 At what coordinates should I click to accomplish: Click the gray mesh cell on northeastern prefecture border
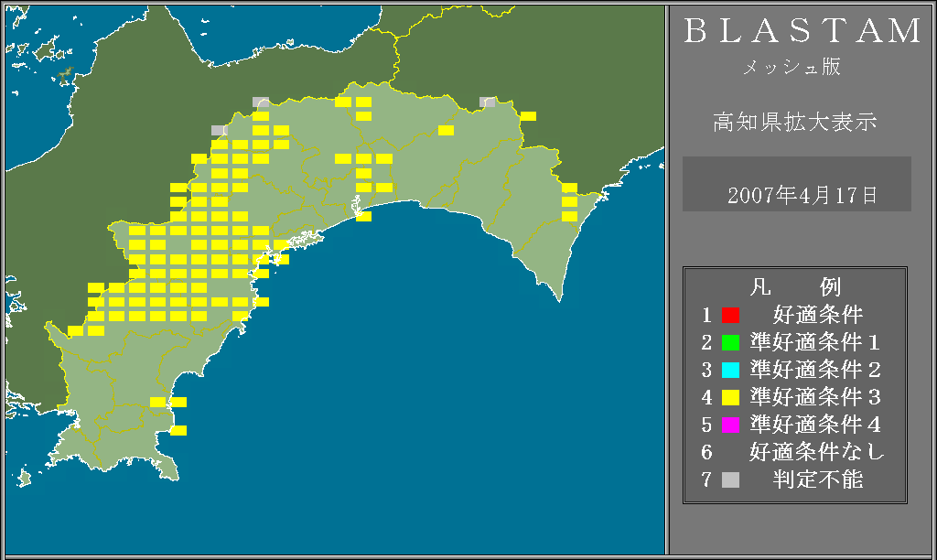click(x=488, y=102)
